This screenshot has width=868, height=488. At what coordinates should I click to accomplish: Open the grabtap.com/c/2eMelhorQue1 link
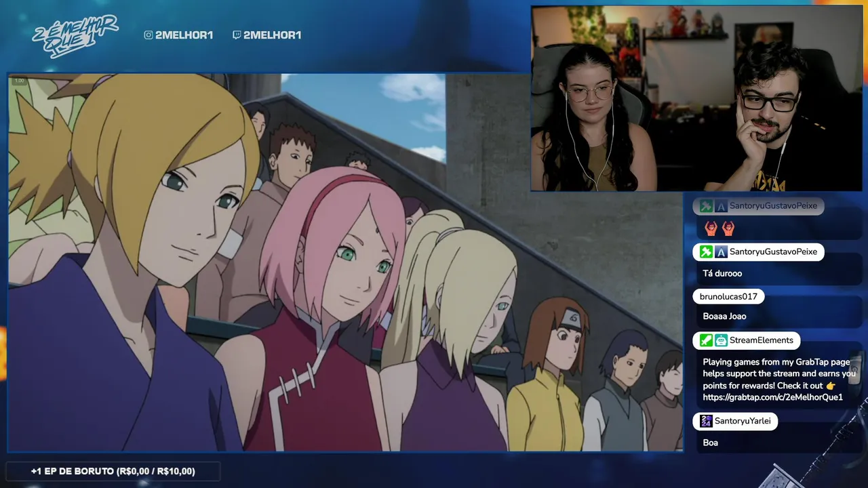(x=772, y=397)
